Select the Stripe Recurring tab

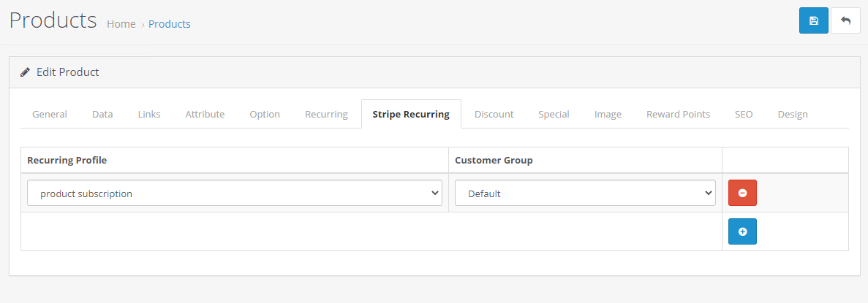(411, 115)
